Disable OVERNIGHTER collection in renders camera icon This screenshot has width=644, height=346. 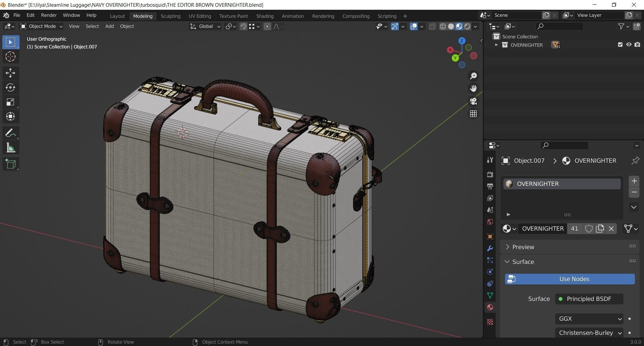click(637, 45)
